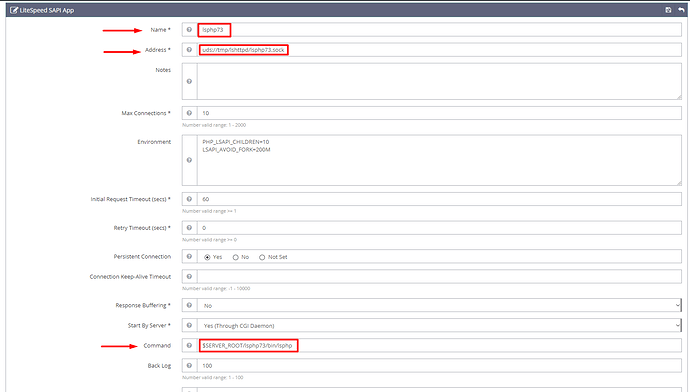Click the Name field containing lsphp73
This screenshot has width=690, height=392.
(439, 29)
